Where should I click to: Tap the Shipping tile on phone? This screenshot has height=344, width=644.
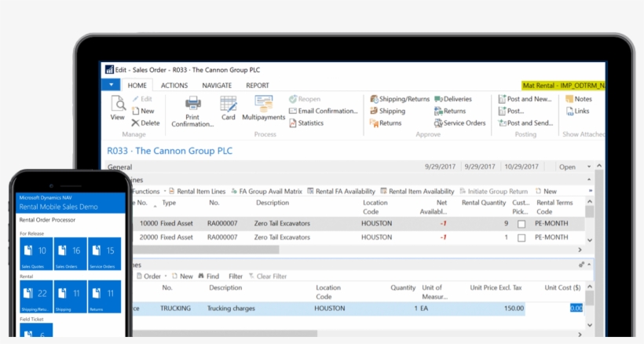coord(70,297)
